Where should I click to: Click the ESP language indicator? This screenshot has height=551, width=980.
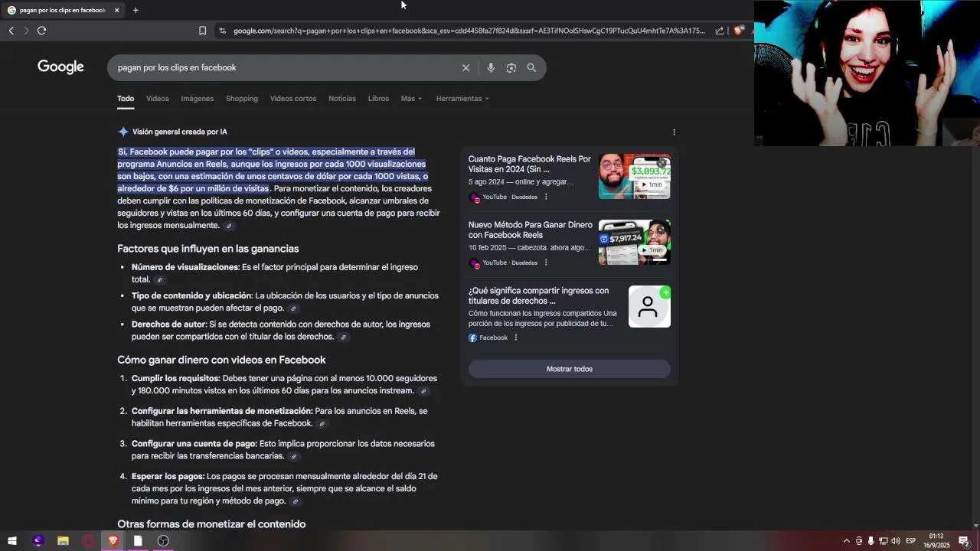pos(910,541)
